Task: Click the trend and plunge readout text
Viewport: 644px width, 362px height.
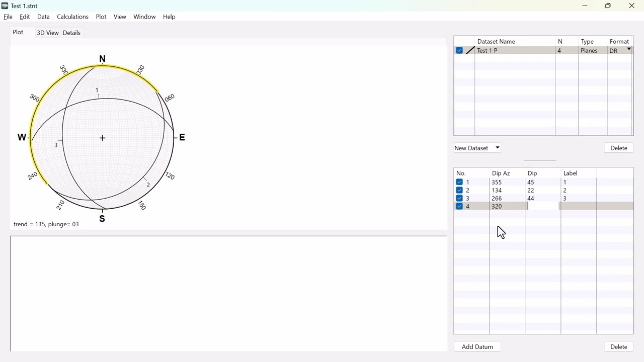Action: click(46, 224)
